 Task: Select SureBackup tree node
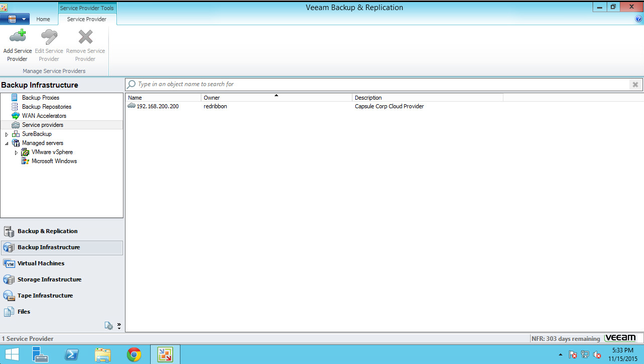point(37,134)
